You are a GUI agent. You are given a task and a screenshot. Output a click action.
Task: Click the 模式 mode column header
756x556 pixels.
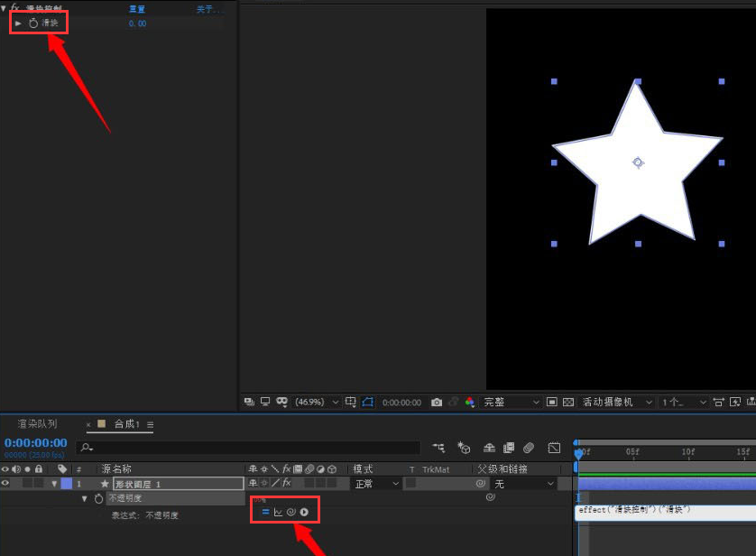click(363, 468)
